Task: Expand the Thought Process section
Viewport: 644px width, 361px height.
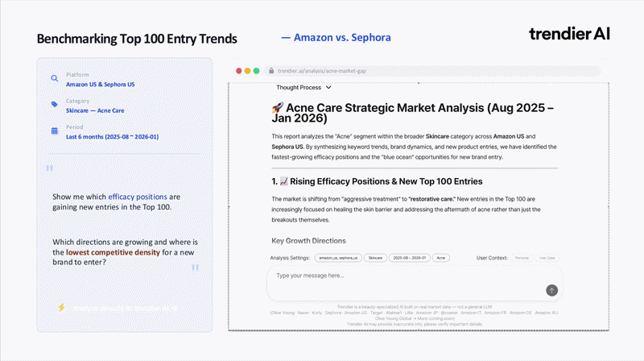Action: (303, 87)
